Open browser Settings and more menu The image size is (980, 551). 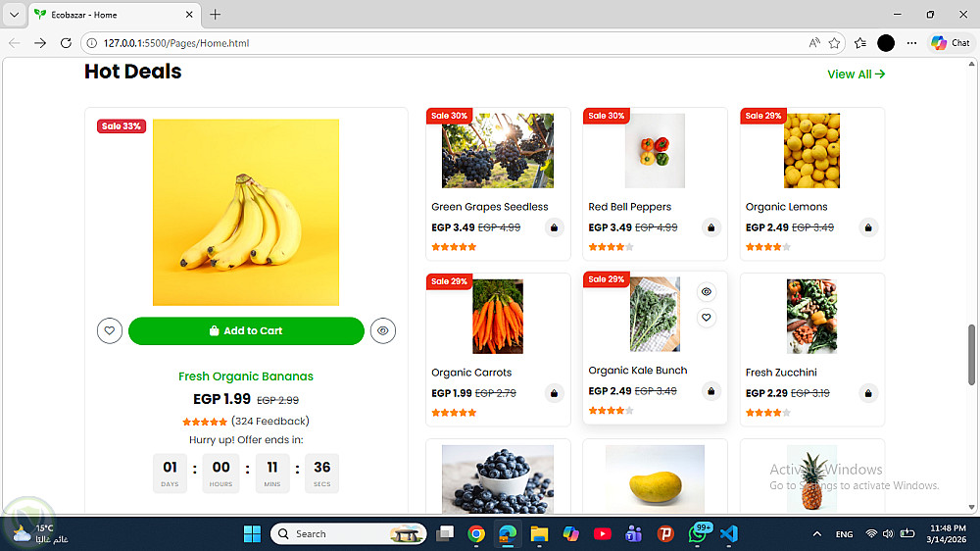(x=911, y=43)
